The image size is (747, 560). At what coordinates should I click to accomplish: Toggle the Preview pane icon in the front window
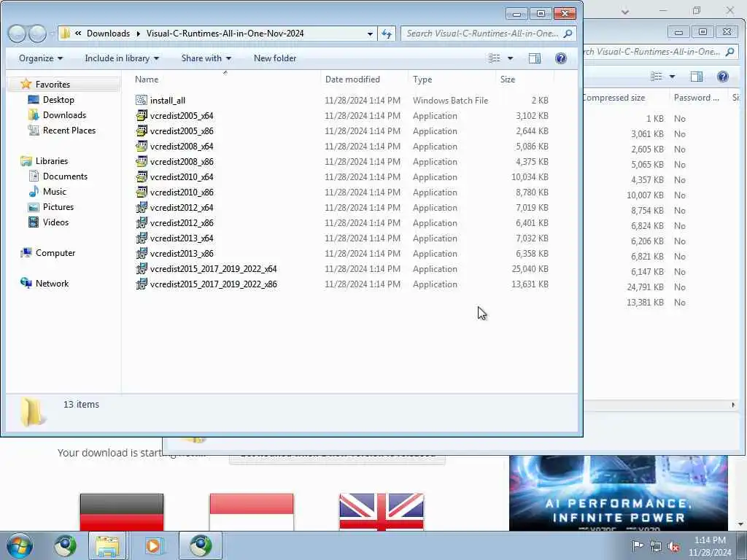[535, 58]
